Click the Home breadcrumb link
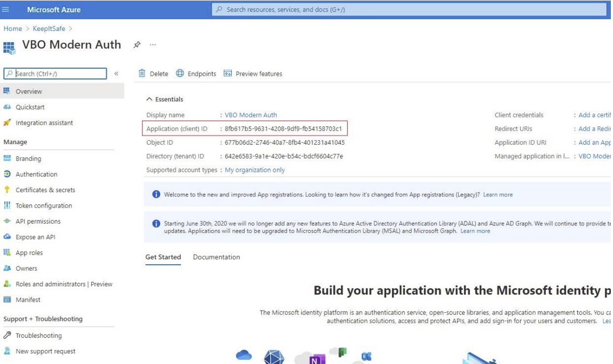 pyautogui.click(x=13, y=28)
